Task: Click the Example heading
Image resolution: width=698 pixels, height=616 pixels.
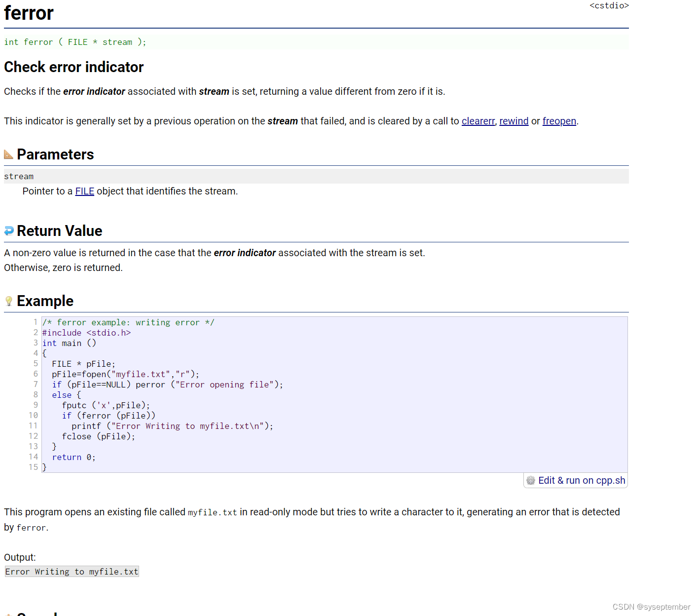Action: click(x=45, y=301)
